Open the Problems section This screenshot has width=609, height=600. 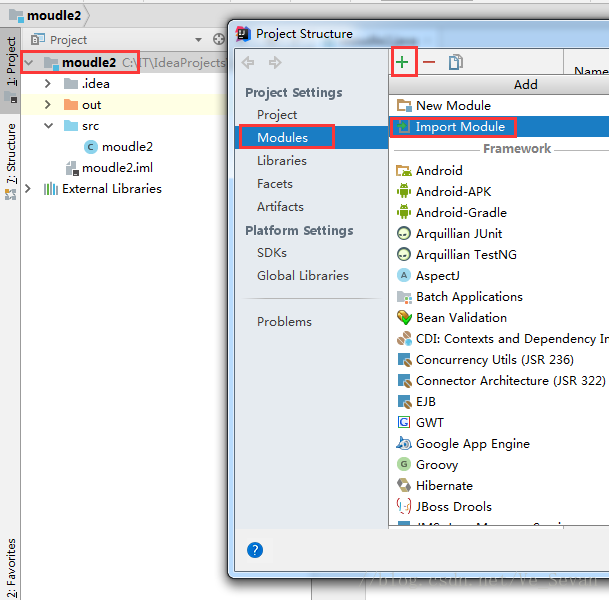284,322
